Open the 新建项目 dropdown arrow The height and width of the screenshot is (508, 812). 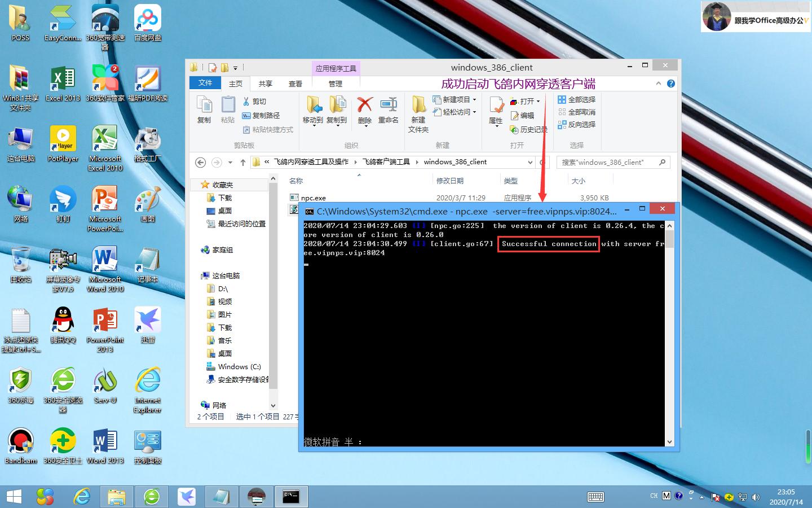474,99
